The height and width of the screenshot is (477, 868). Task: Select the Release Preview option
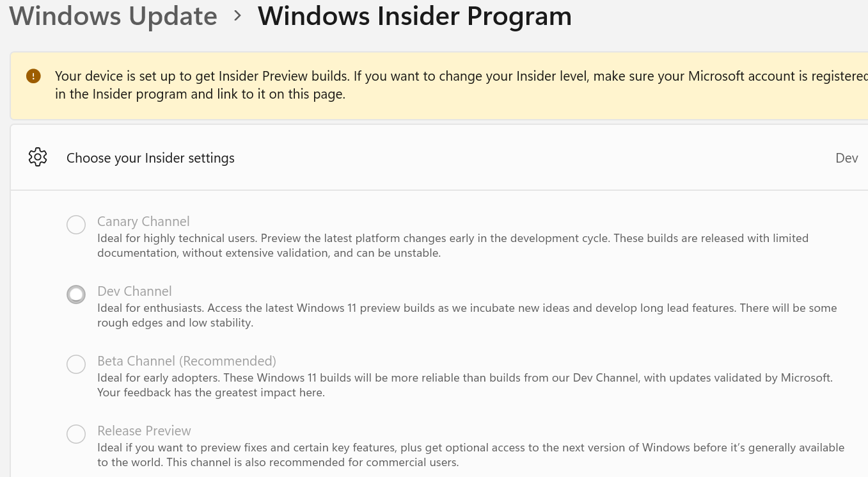(x=76, y=434)
